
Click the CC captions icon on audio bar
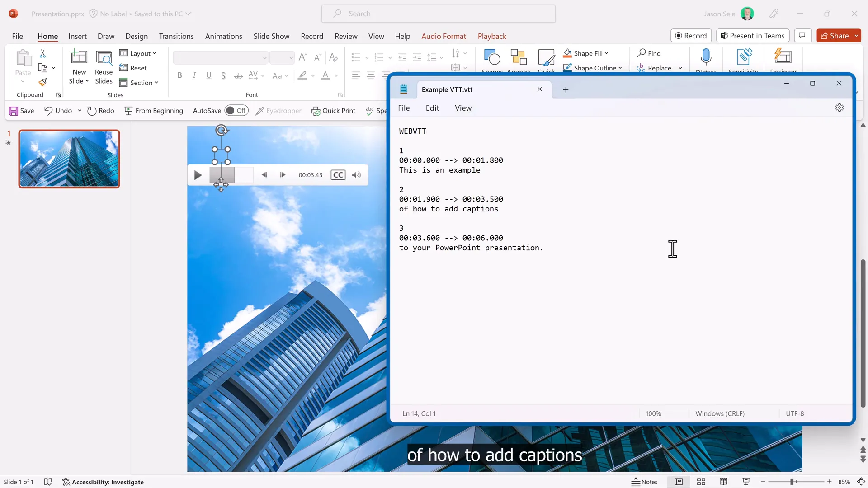(x=338, y=175)
